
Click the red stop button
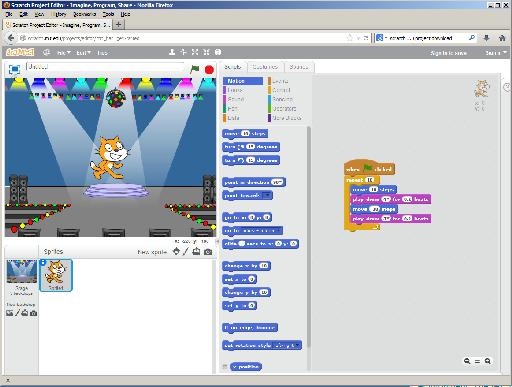209,70
